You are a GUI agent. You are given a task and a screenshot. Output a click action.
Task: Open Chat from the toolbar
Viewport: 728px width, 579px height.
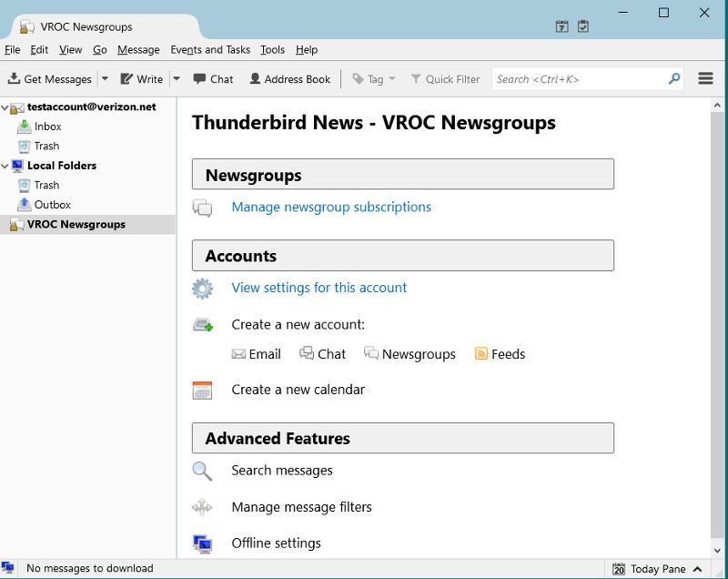[x=213, y=79]
